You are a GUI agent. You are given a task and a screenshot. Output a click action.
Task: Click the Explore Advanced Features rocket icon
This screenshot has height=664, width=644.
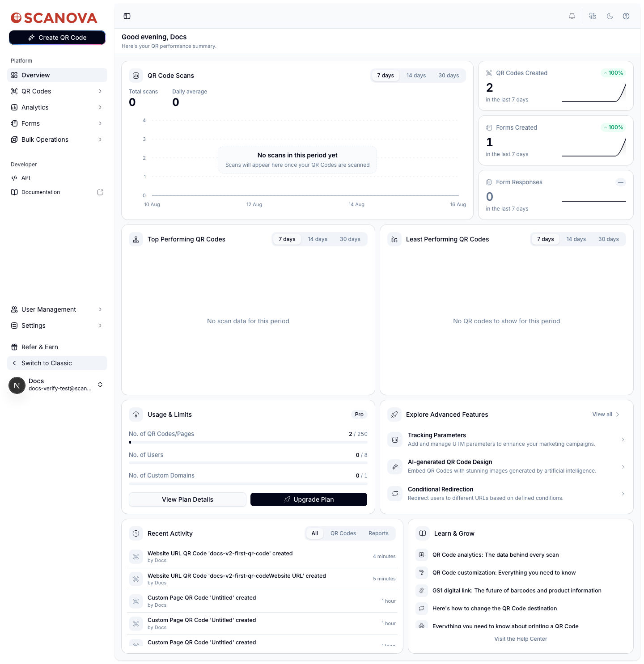pyautogui.click(x=394, y=414)
